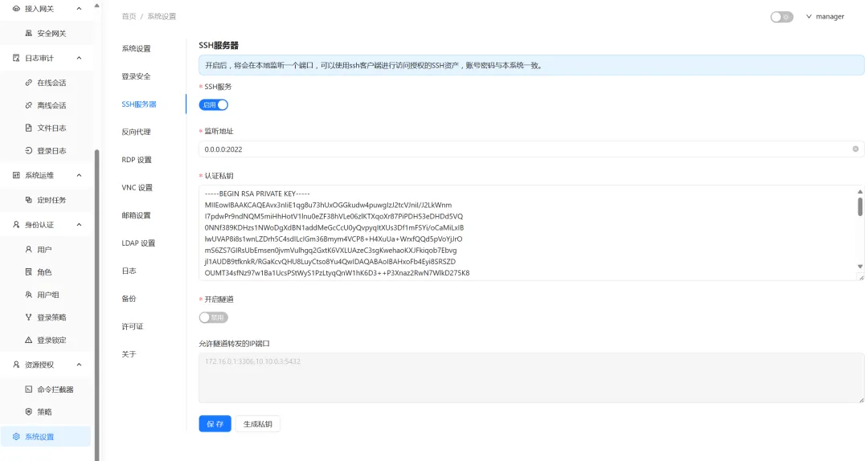Screen dimensions: 868x461
Task: Open the VNC 设置 tab
Action: [x=137, y=188]
